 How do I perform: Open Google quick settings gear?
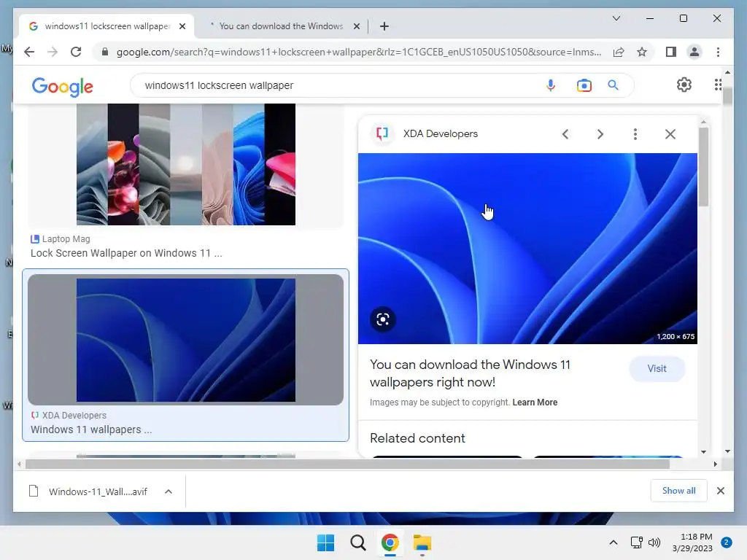pyautogui.click(x=684, y=85)
